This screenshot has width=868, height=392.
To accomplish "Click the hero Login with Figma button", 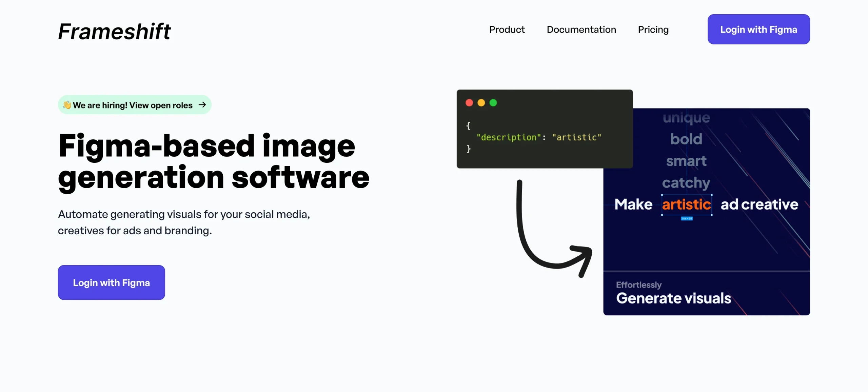I will (111, 282).
